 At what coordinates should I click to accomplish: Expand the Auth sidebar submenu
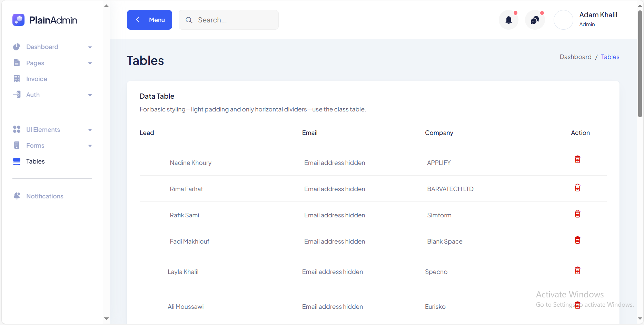[52, 95]
